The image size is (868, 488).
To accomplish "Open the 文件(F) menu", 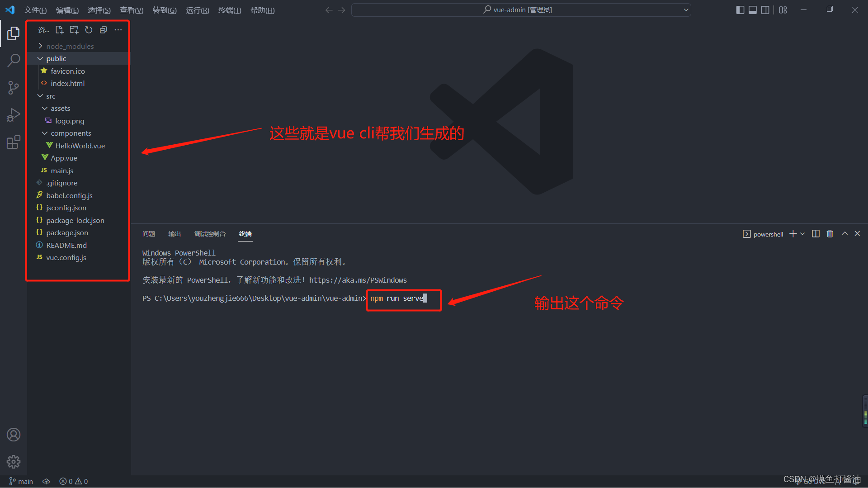I will [35, 10].
